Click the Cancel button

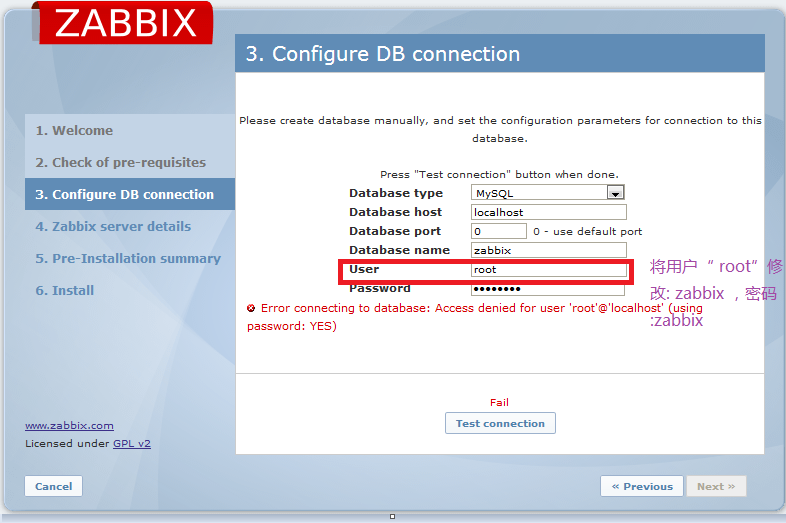pyautogui.click(x=54, y=486)
